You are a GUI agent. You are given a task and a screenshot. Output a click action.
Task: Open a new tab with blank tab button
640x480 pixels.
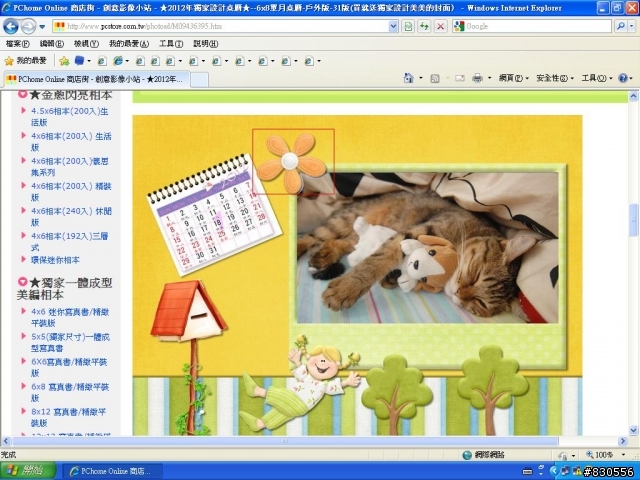[200, 80]
